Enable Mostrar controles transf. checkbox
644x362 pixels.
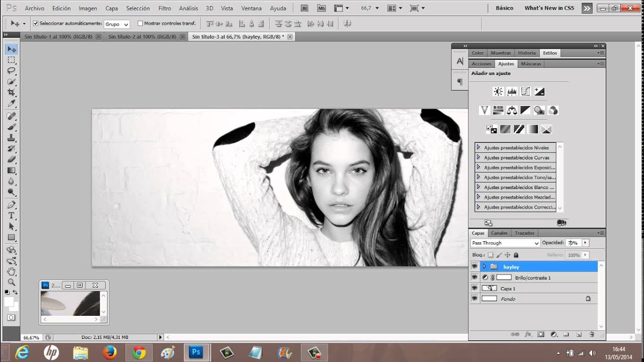pyautogui.click(x=140, y=24)
